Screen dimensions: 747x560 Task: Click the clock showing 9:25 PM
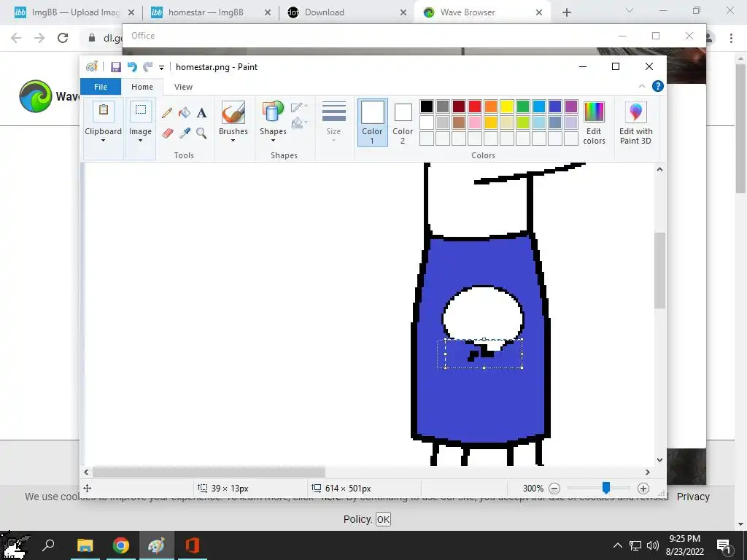684,545
